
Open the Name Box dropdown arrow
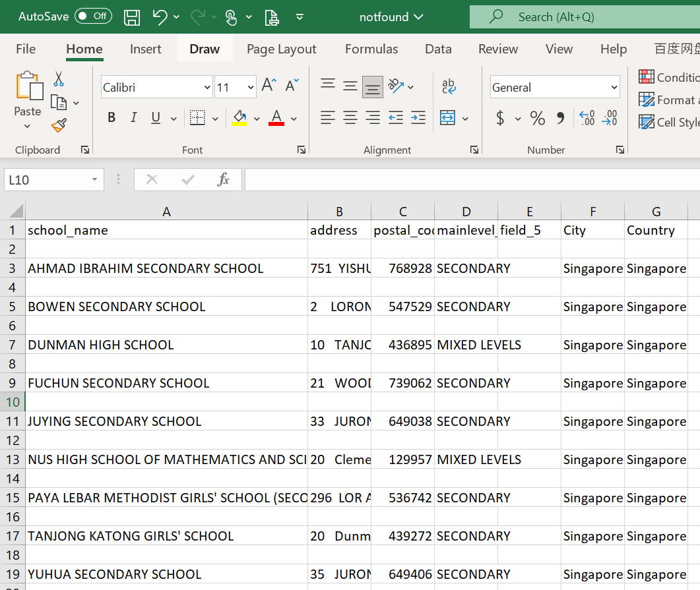[94, 180]
